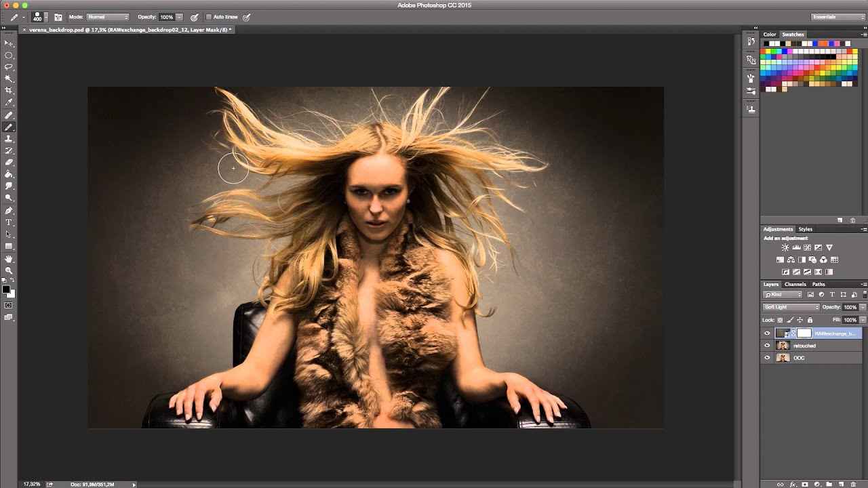Viewport: 868px width, 488px height.
Task: Open the Soft Light blend mode dropdown
Action: click(791, 307)
